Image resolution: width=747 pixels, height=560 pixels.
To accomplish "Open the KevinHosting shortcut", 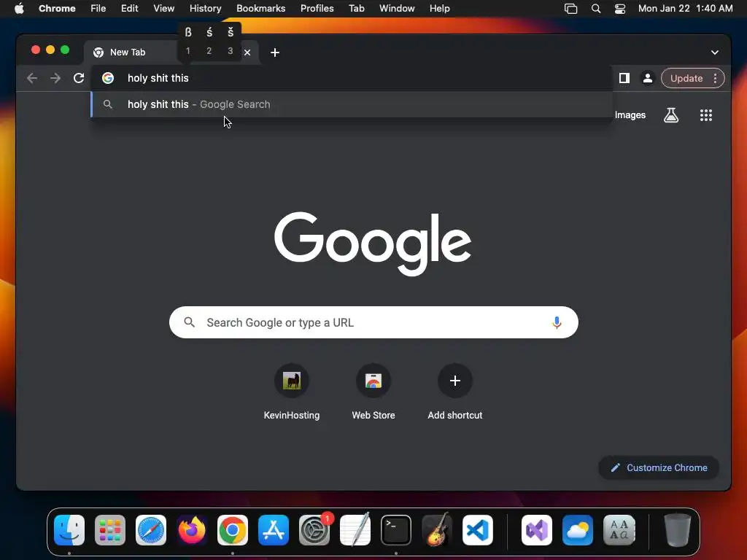I will coord(292,392).
